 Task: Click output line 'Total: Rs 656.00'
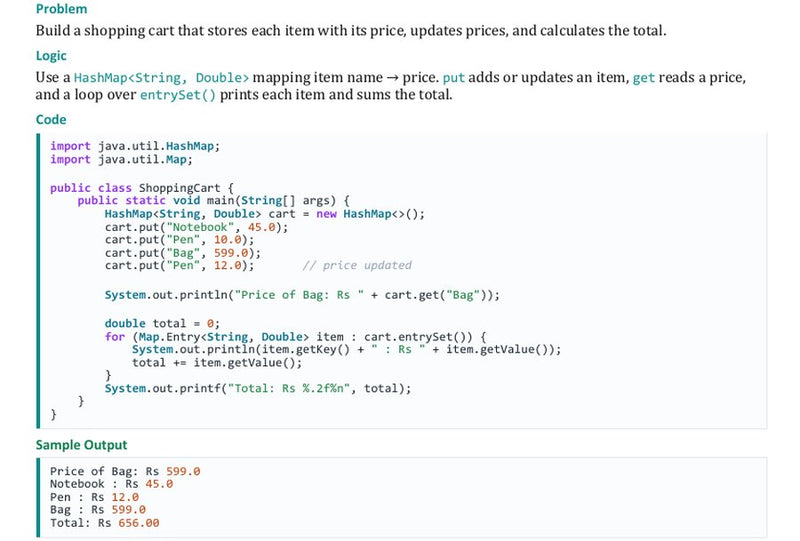pyautogui.click(x=105, y=523)
